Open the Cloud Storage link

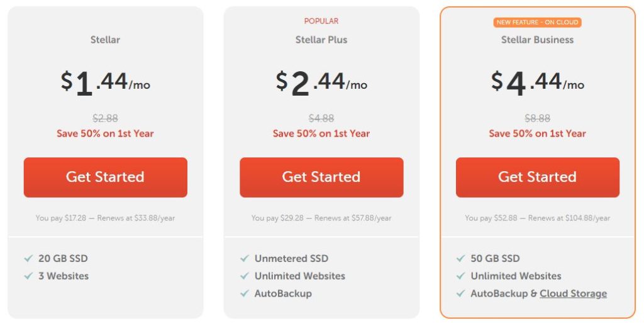coord(574,294)
